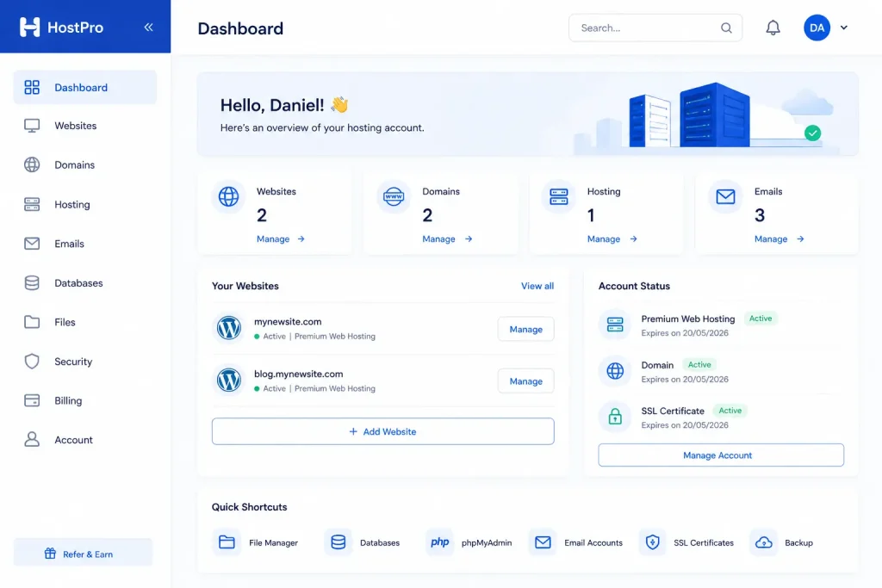Open Emails in the sidebar
This screenshot has width=882, height=588.
point(85,244)
